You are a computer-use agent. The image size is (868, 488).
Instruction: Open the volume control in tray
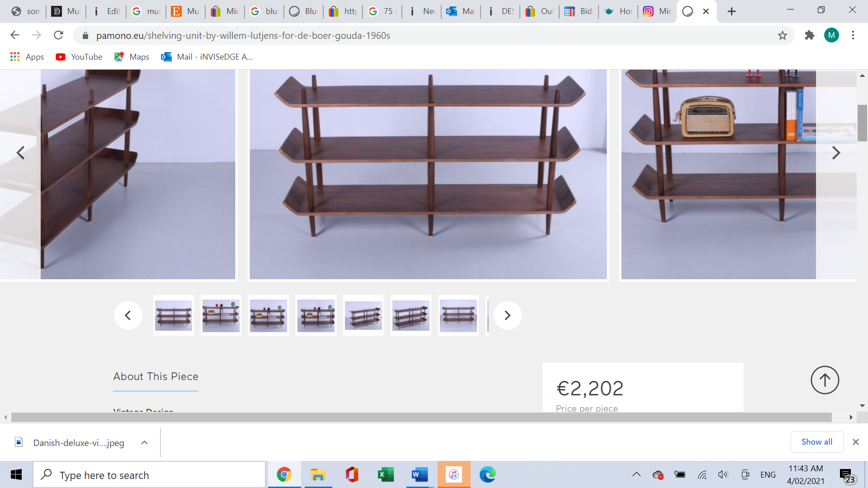(723, 474)
